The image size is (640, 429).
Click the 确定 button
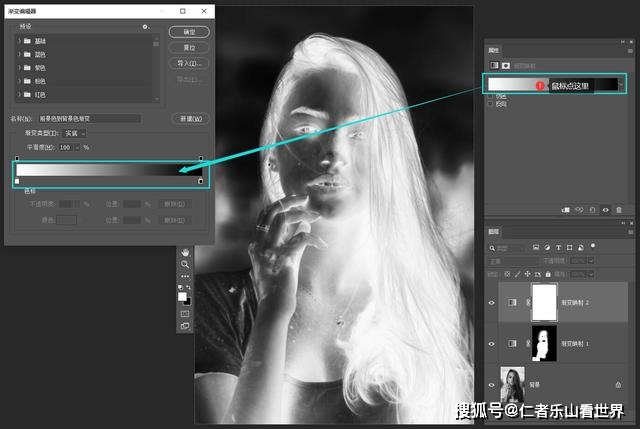189,32
